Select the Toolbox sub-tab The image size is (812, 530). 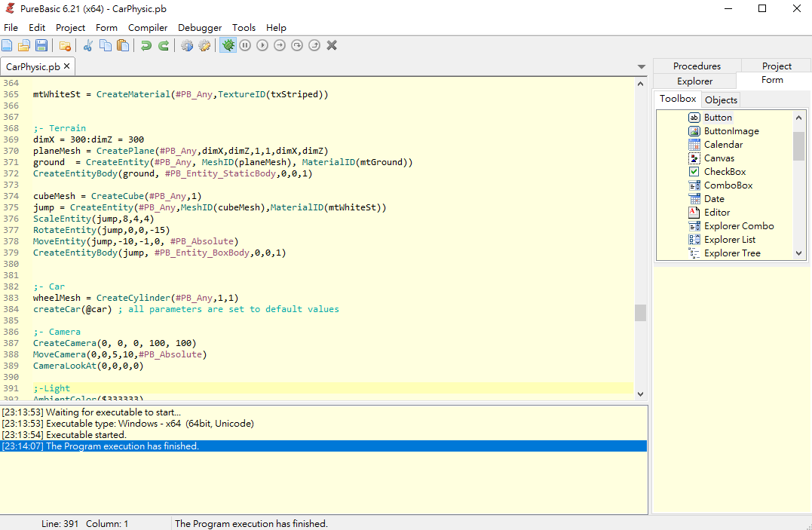click(x=678, y=99)
